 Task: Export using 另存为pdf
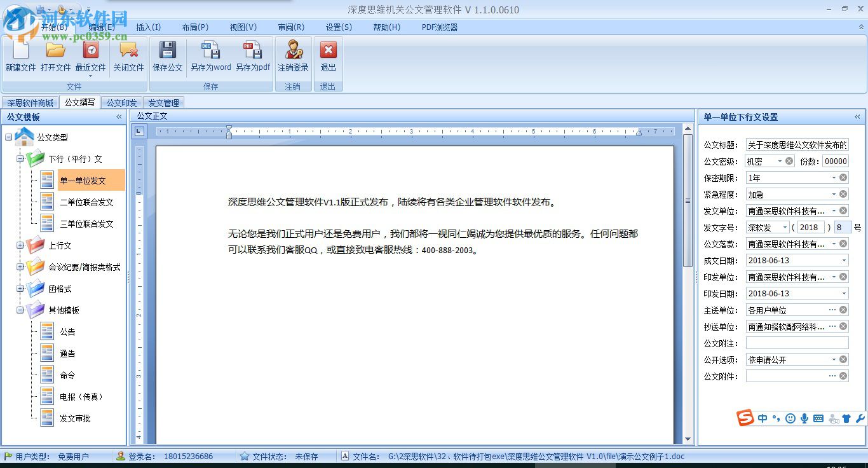pos(252,56)
